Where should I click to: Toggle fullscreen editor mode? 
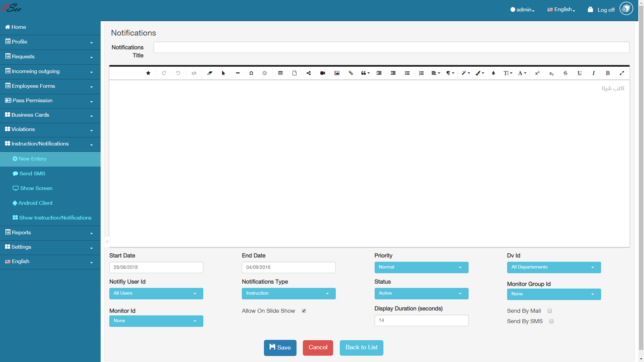pyautogui.click(x=622, y=73)
